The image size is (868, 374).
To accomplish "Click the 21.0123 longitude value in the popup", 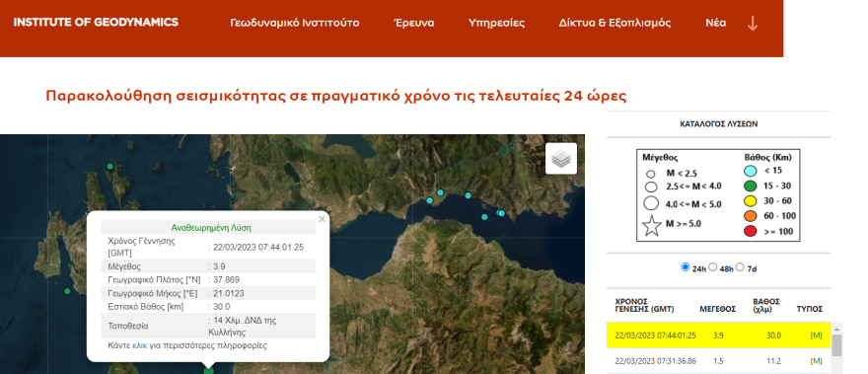I will 229,293.
